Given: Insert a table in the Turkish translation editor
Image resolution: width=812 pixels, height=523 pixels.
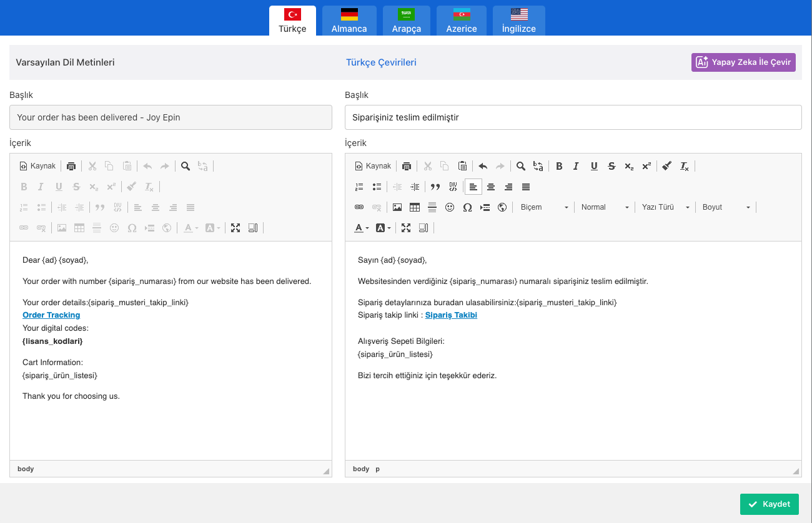Looking at the screenshot, I should [415, 207].
